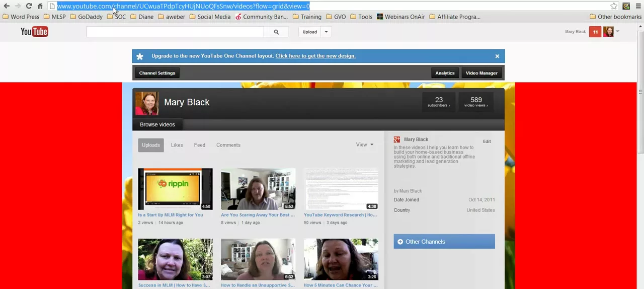Click the browser forward arrow
The height and width of the screenshot is (289, 644).
pyautogui.click(x=18, y=6)
